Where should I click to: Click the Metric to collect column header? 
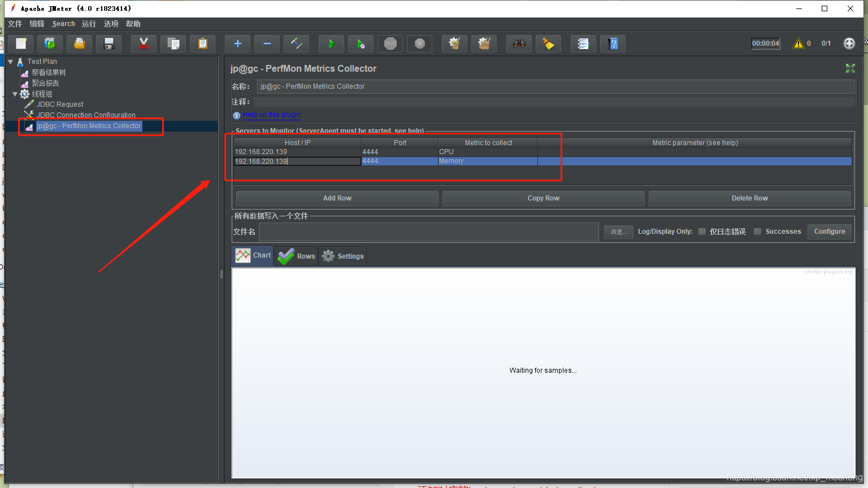coord(488,143)
